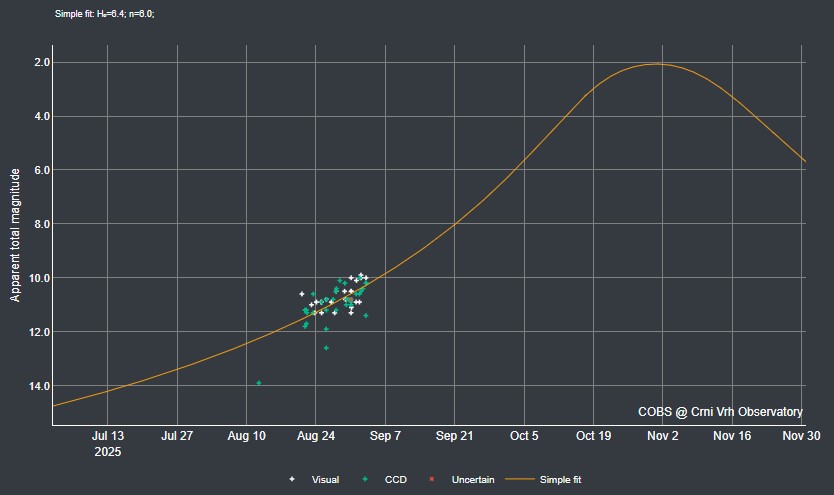Click the fit curve peak near Nov 2
834x495 pixels.
[654, 64]
